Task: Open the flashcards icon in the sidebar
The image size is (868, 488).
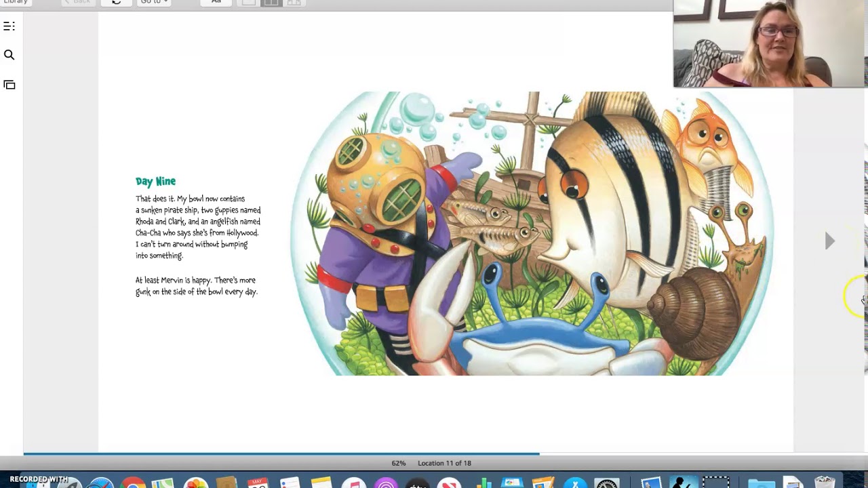Action: pyautogui.click(x=9, y=85)
